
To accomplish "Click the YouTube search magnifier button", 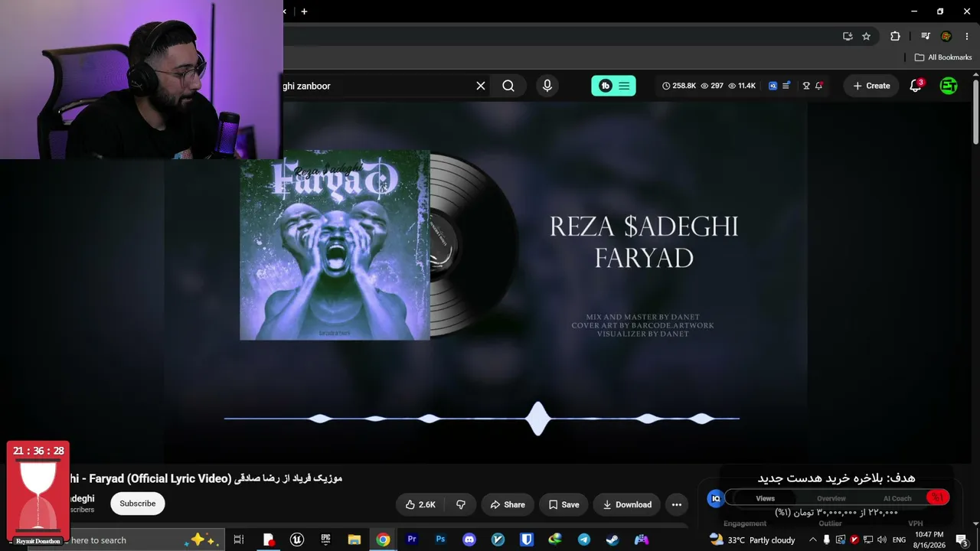I will pyautogui.click(x=508, y=86).
